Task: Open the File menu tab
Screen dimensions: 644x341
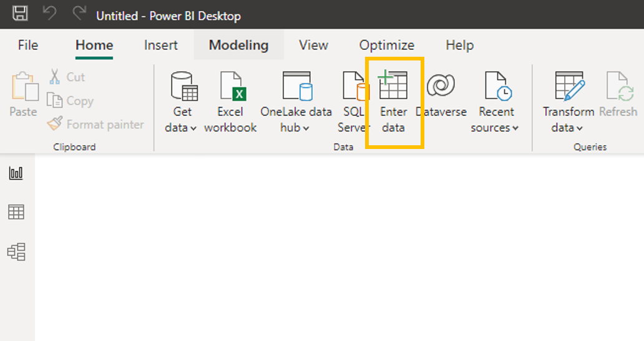Action: [x=28, y=45]
